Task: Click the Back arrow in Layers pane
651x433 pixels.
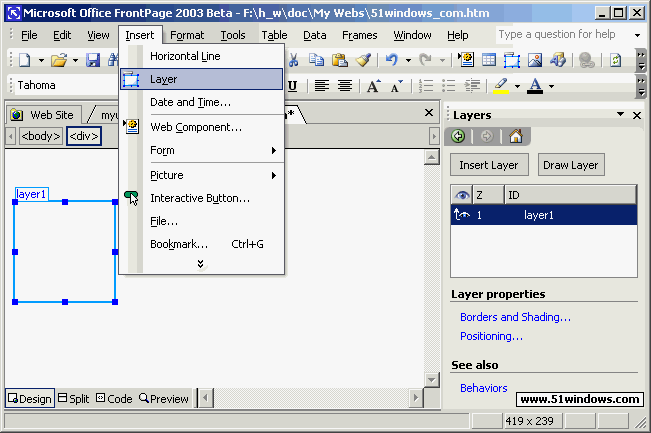Action: click(x=461, y=137)
